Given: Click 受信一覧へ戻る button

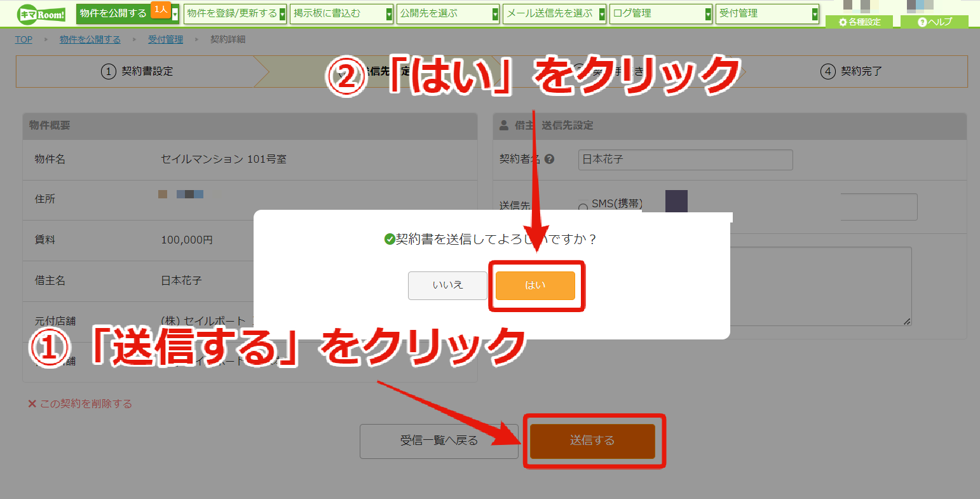Looking at the screenshot, I should click(439, 441).
